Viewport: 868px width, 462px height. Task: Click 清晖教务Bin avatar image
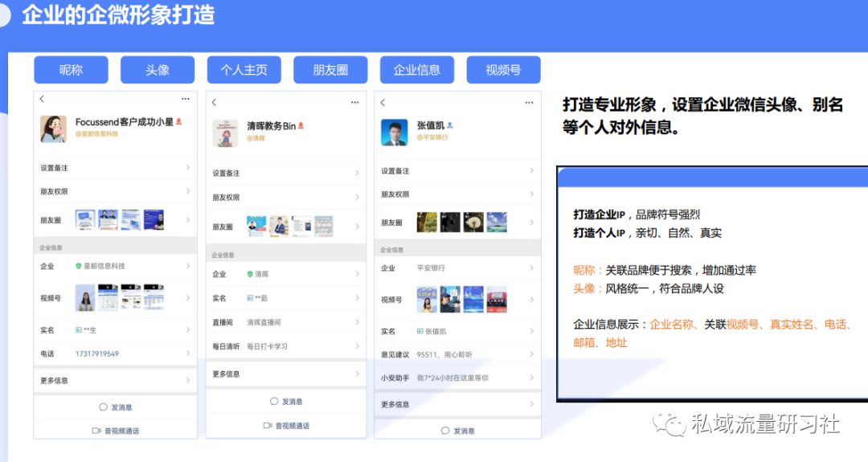(225, 133)
